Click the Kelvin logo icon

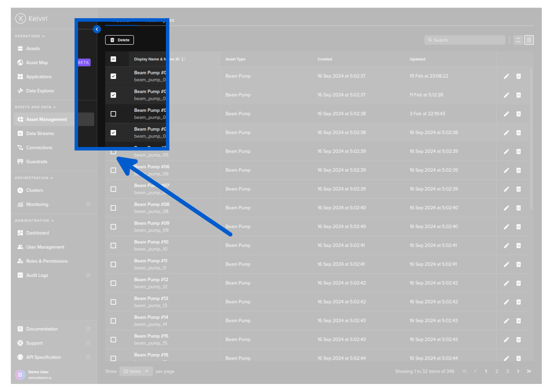pos(21,19)
